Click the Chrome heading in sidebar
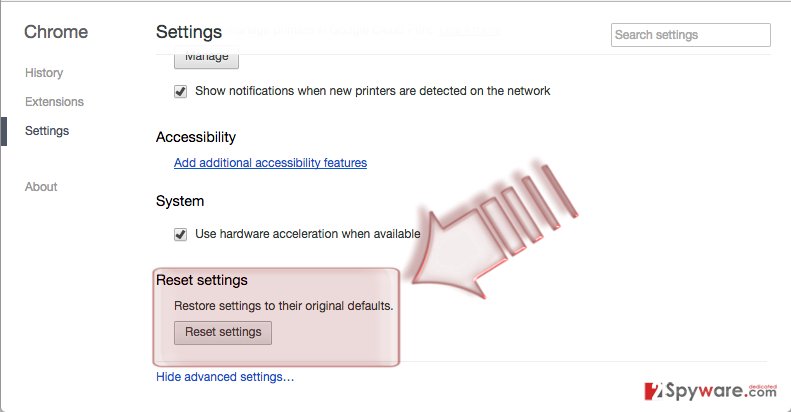791x412 pixels. coord(56,32)
